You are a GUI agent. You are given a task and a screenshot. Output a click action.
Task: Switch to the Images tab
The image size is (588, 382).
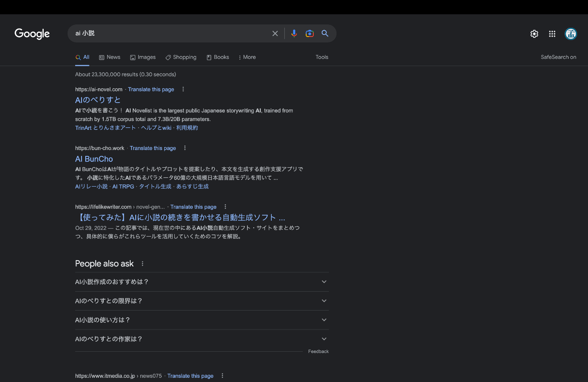143,57
